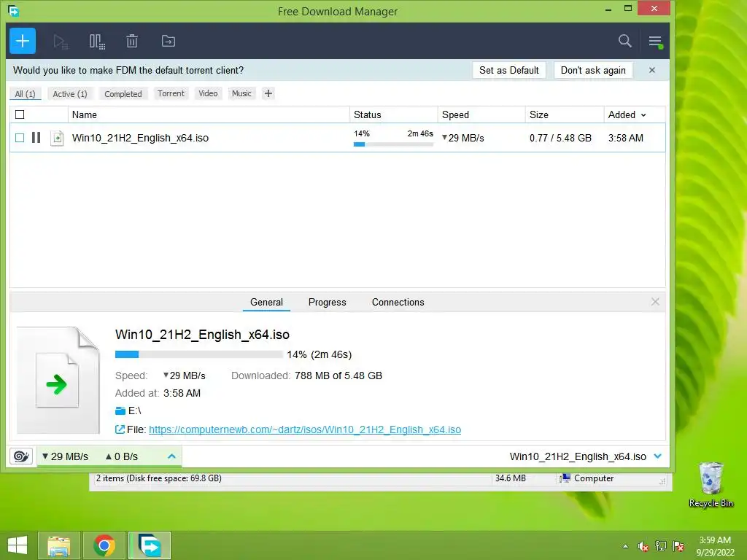This screenshot has width=747, height=560.
Task: Open the computernewb.com ISO file link
Action: [305, 429]
